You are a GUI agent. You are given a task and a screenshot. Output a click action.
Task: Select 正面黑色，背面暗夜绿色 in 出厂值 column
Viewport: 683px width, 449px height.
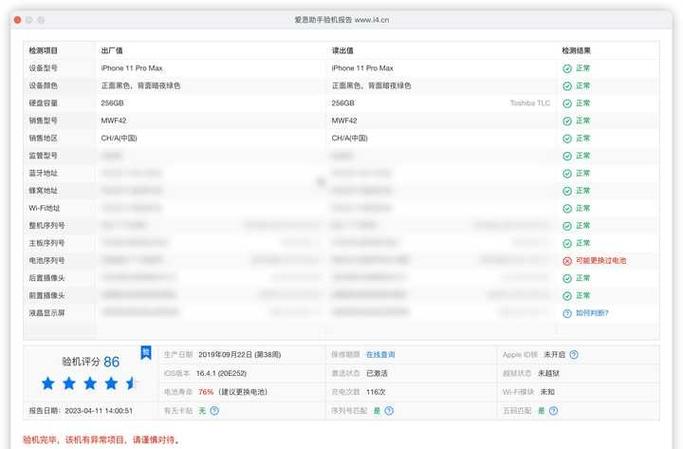(x=141, y=85)
